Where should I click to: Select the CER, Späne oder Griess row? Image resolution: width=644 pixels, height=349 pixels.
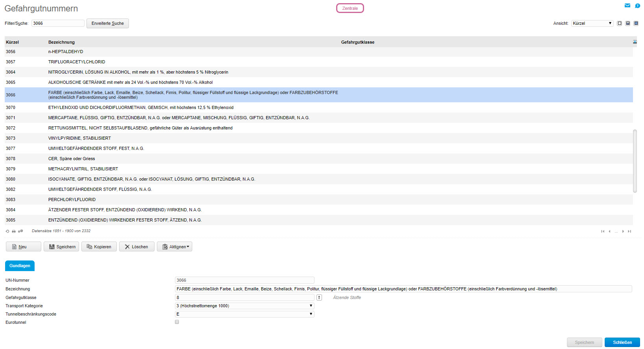click(319, 159)
